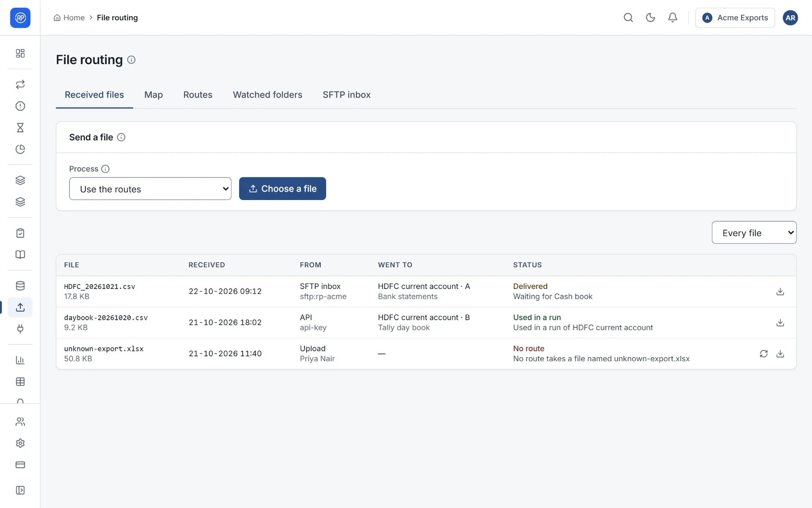This screenshot has width=812, height=508.
Task: Open the Acme Exports organization switcher
Action: tap(735, 18)
